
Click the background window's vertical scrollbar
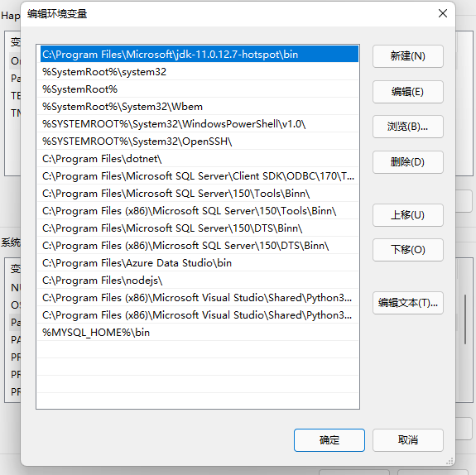[x=465, y=319]
